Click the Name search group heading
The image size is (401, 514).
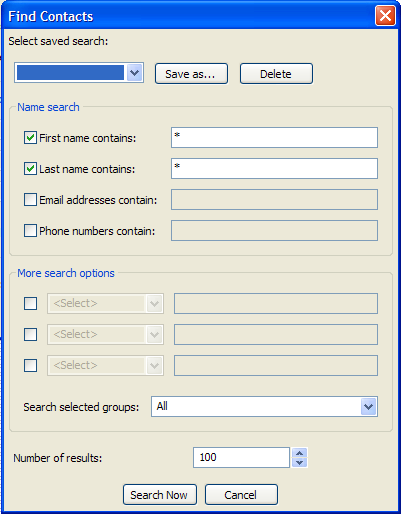coord(48,107)
